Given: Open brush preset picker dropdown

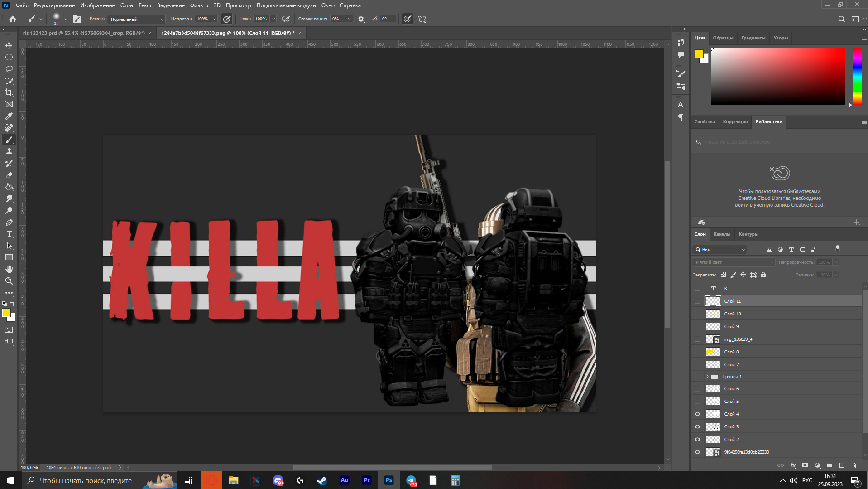Looking at the screenshot, I should tap(66, 19).
